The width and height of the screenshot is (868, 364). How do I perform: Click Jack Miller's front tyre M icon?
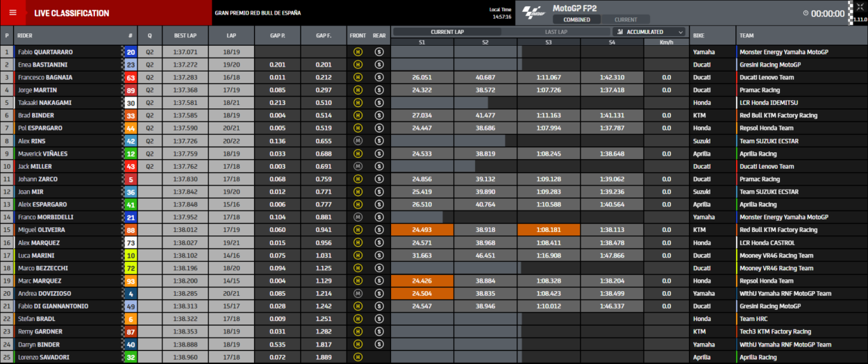[358, 167]
